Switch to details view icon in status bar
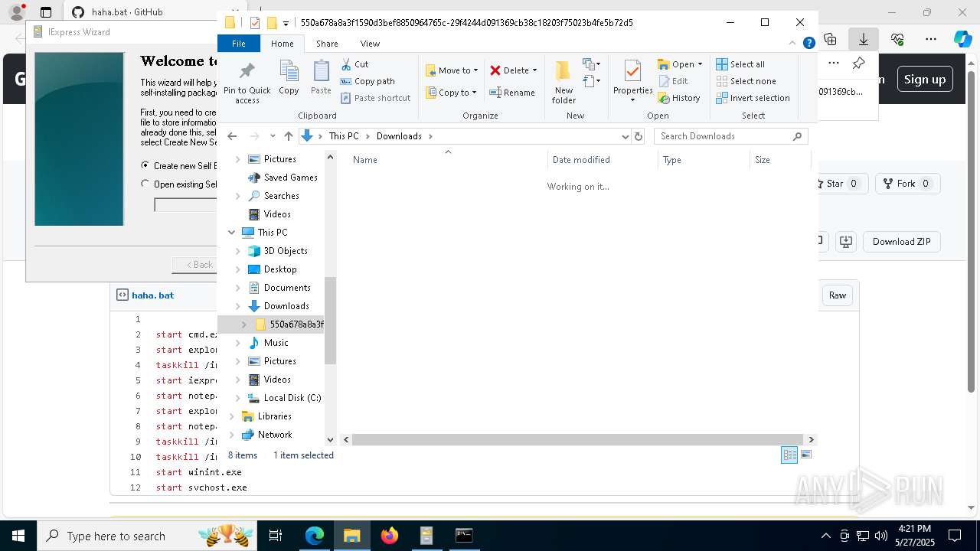Viewport: 980px width, 551px height. (x=789, y=455)
